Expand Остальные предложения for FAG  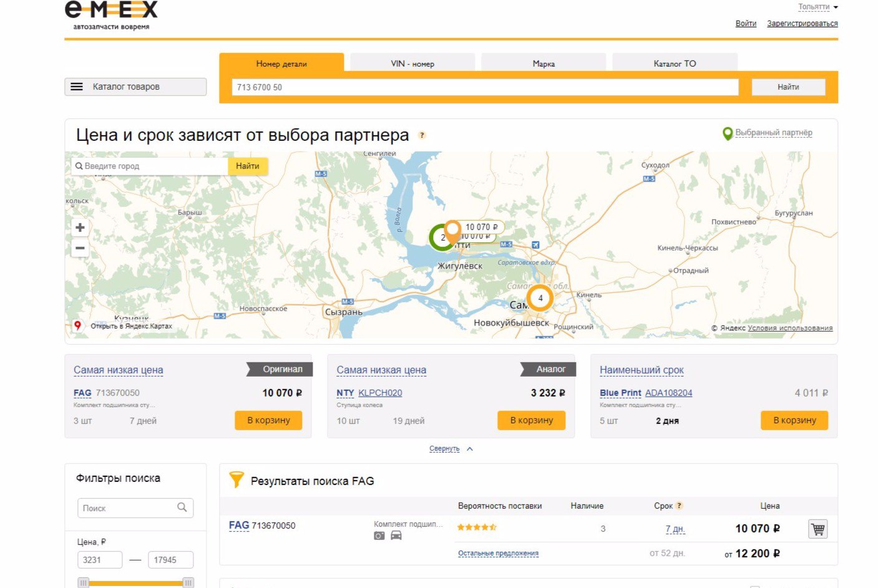click(498, 554)
